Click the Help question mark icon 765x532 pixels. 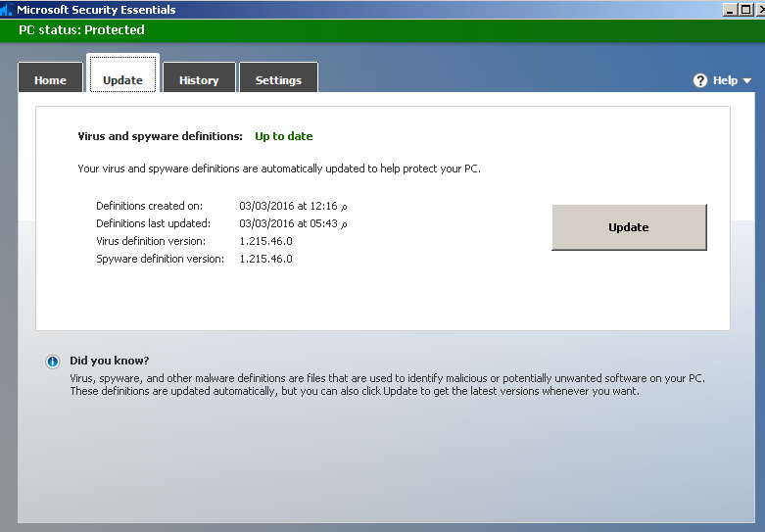click(700, 80)
